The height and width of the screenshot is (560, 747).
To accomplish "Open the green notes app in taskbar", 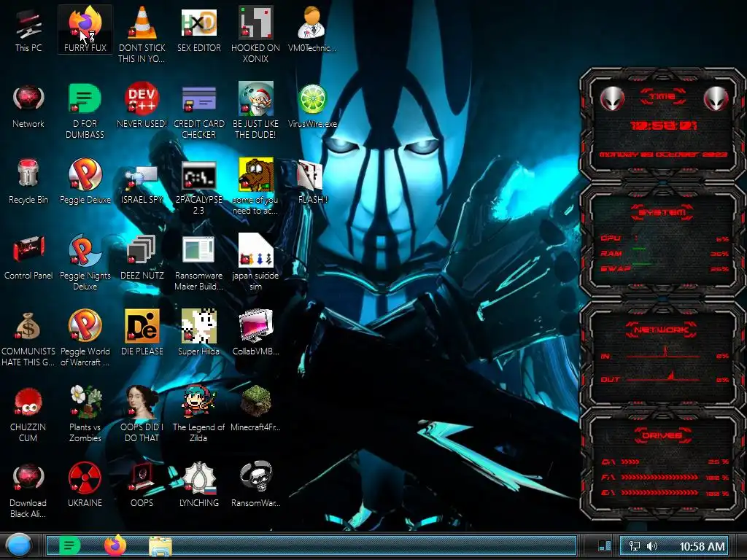I will tap(69, 545).
